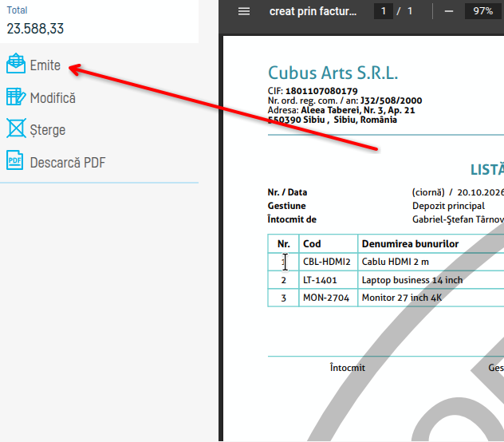Screen dimensions: 504x442
Task: Download via the Descarcă PDF link
Action: coord(68,163)
